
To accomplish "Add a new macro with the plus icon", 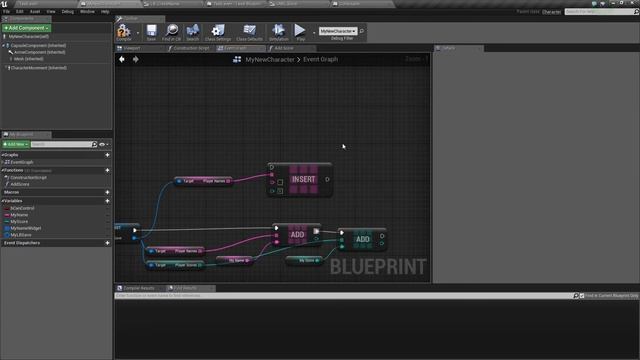I will [x=107, y=192].
